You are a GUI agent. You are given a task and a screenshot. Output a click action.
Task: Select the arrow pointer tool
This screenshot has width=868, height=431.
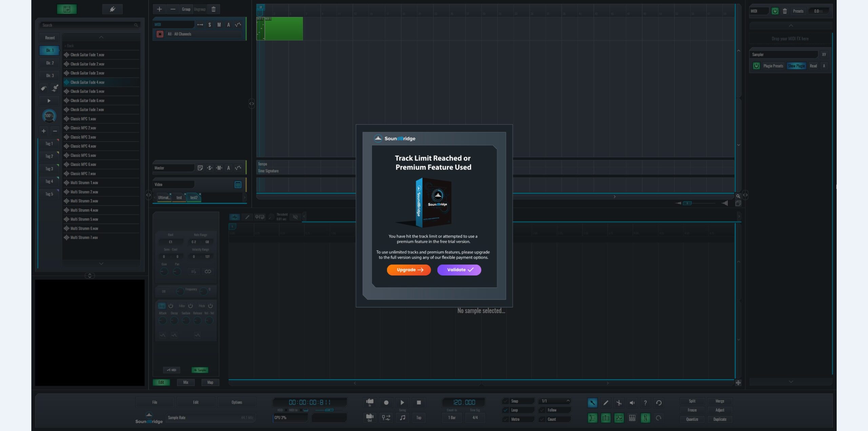(592, 403)
